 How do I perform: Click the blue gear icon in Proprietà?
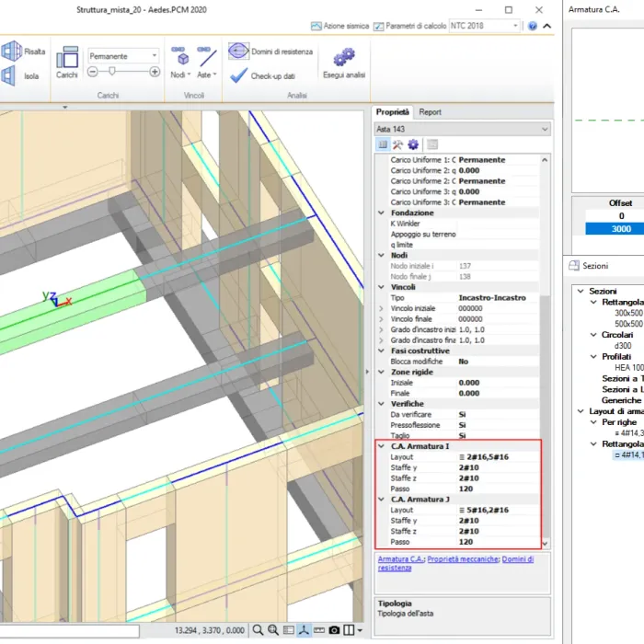pos(413,144)
